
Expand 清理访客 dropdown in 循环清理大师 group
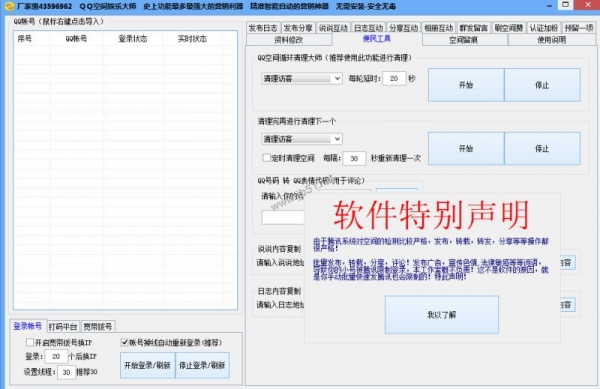tap(302, 78)
